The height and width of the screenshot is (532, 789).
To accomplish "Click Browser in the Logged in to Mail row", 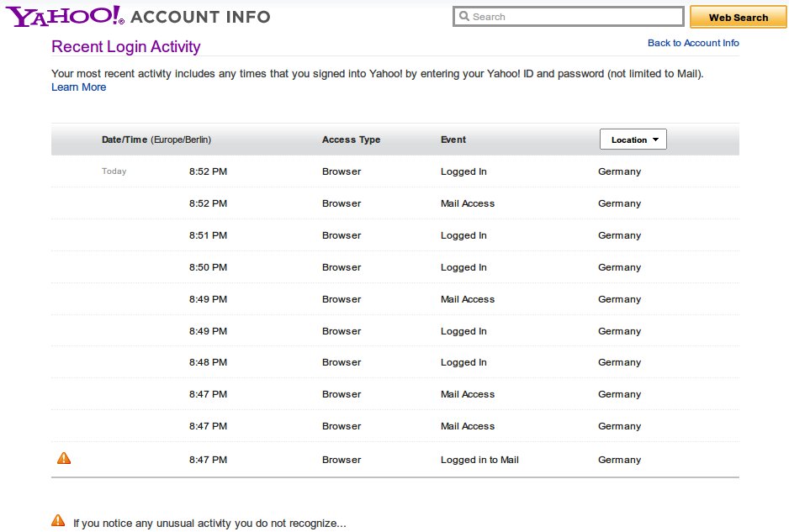I will pos(342,460).
